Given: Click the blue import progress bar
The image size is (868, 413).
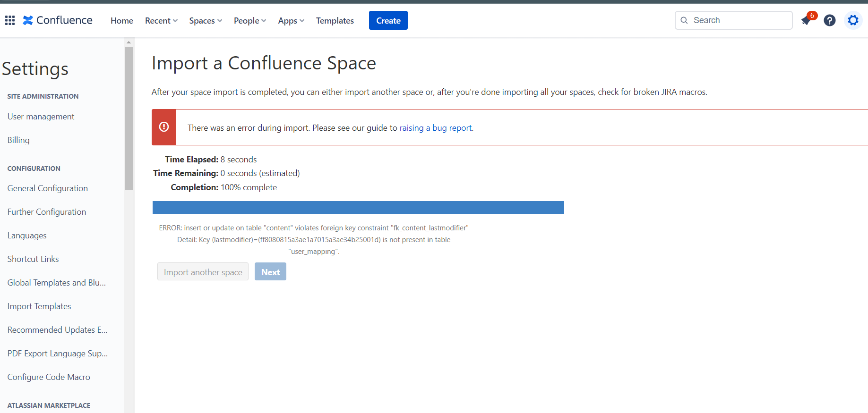Looking at the screenshot, I should click(358, 208).
